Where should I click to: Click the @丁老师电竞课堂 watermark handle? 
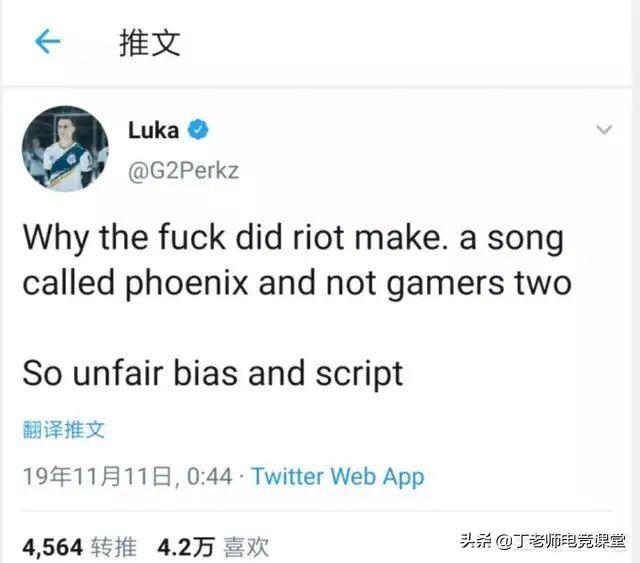click(561, 541)
